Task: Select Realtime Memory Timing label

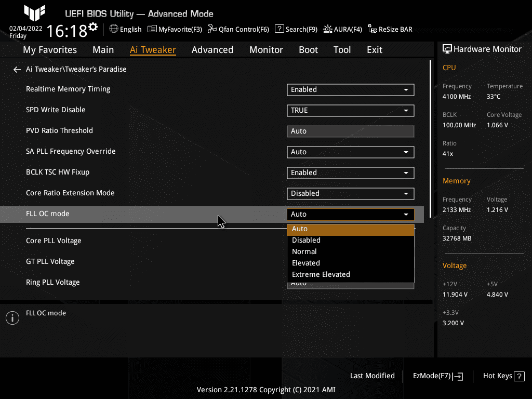Action: click(x=68, y=89)
